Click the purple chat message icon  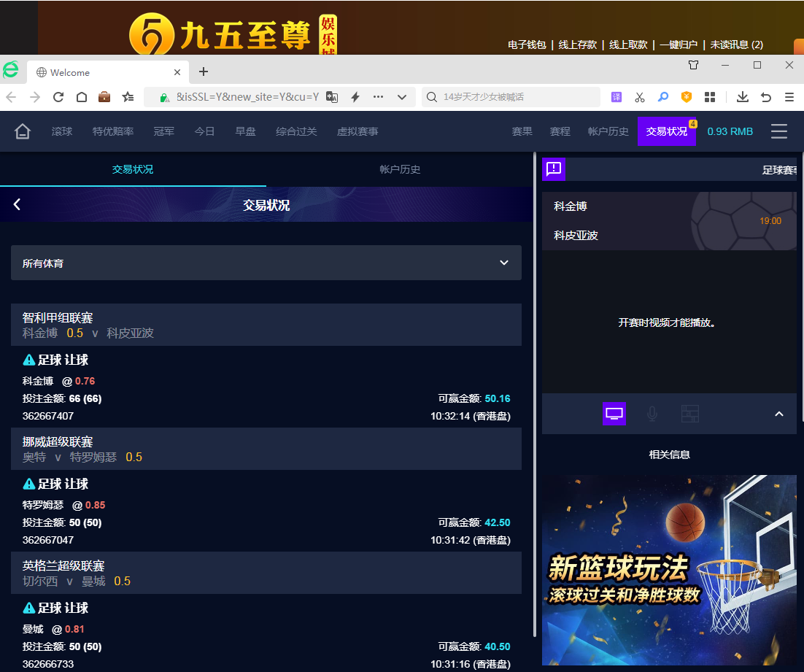tap(554, 169)
